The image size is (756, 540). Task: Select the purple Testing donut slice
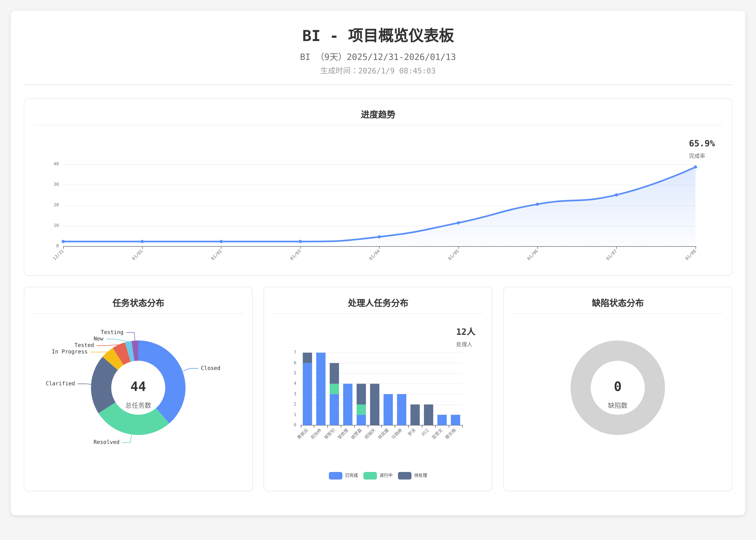pyautogui.click(x=135, y=350)
